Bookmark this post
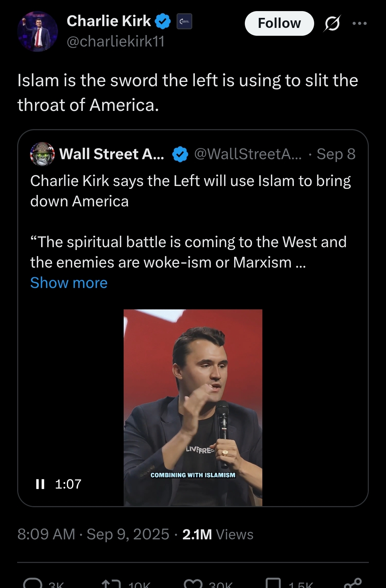 click(273, 583)
